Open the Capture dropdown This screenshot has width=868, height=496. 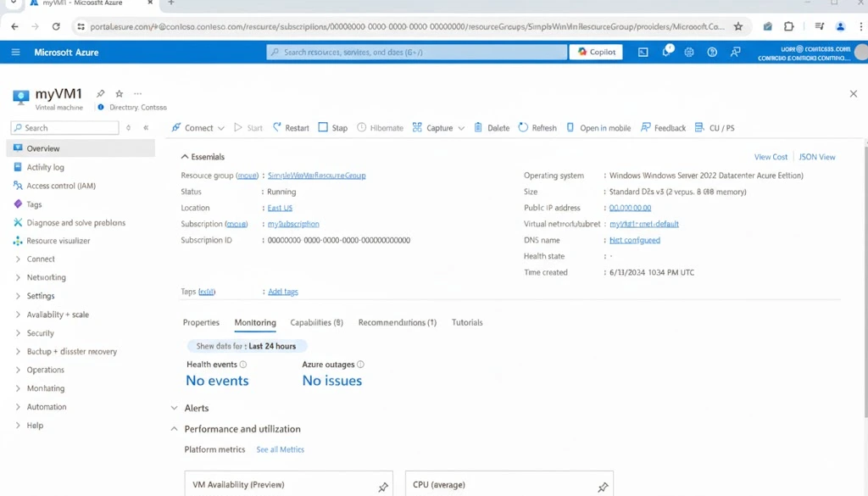coord(438,128)
